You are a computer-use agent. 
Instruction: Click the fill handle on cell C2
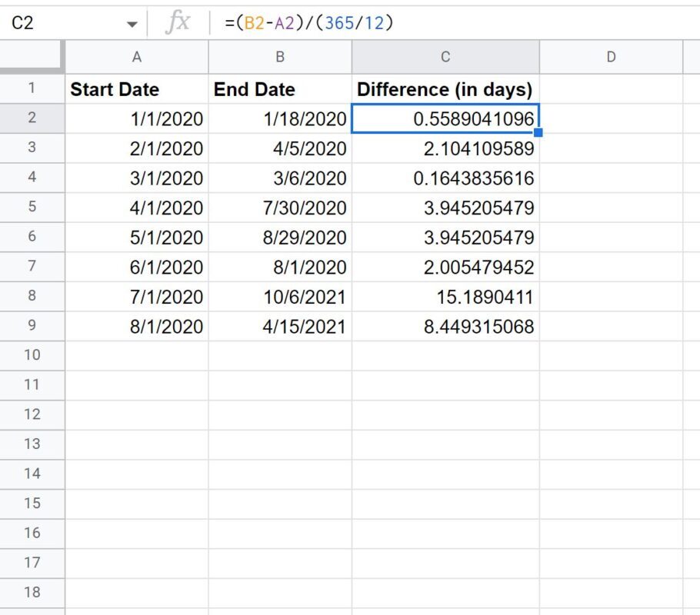point(538,132)
